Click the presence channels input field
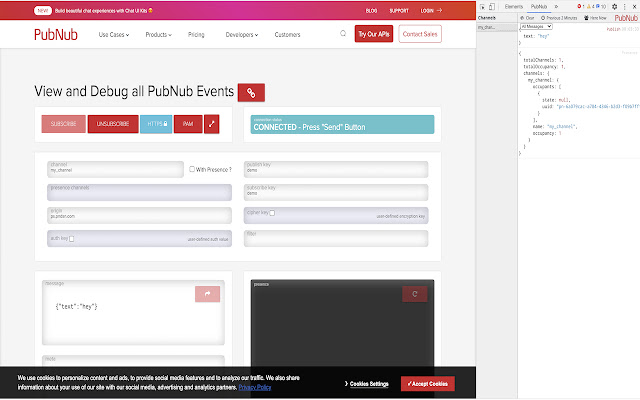This screenshot has height=400, width=640. coord(140,192)
